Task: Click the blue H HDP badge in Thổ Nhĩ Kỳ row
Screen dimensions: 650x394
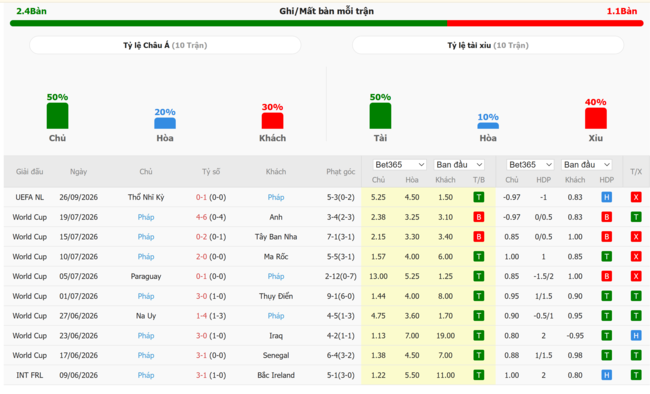Action: (x=606, y=197)
